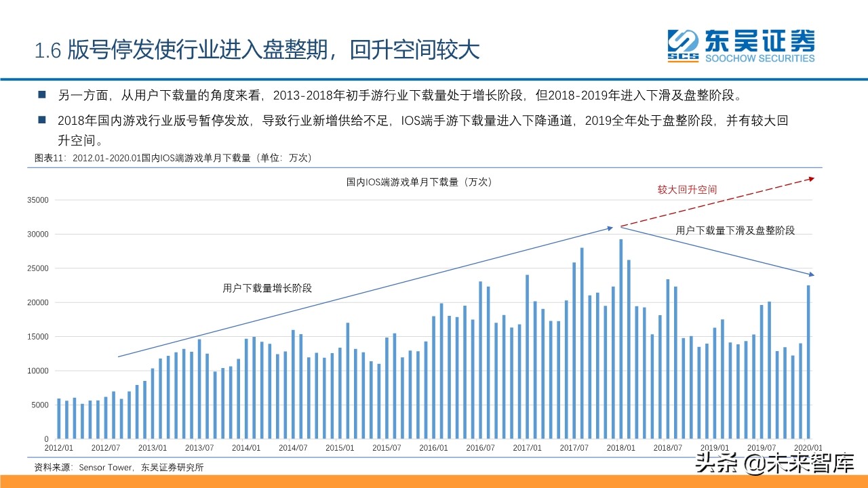This screenshot has width=868, height=488.
Task: Click the 2014/01 x-axis label
Action: [x=246, y=448]
